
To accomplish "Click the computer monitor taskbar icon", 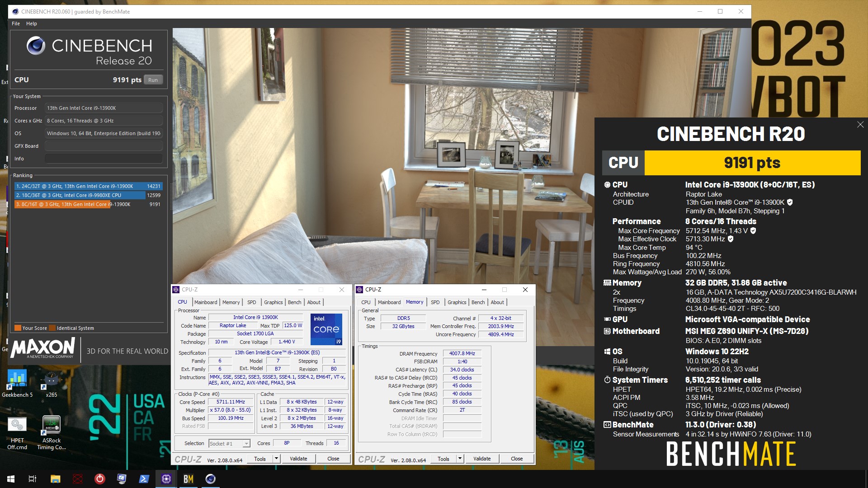I will pyautogui.click(x=122, y=479).
